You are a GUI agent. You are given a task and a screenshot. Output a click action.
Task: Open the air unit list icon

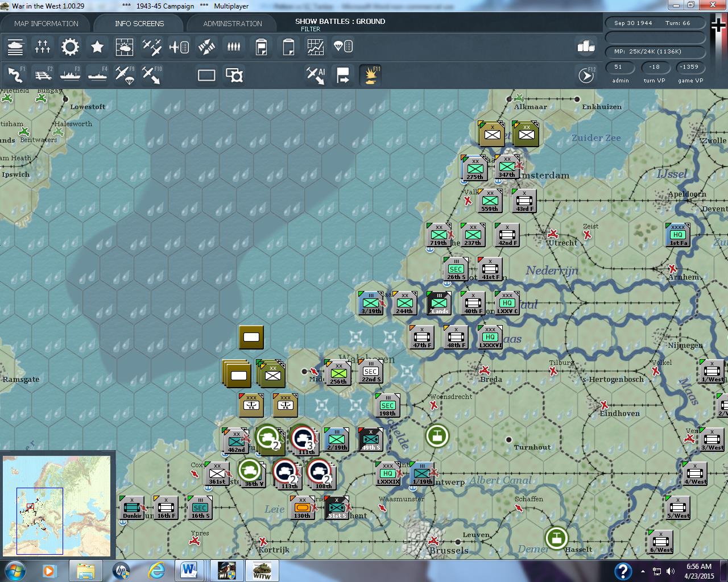[179, 47]
